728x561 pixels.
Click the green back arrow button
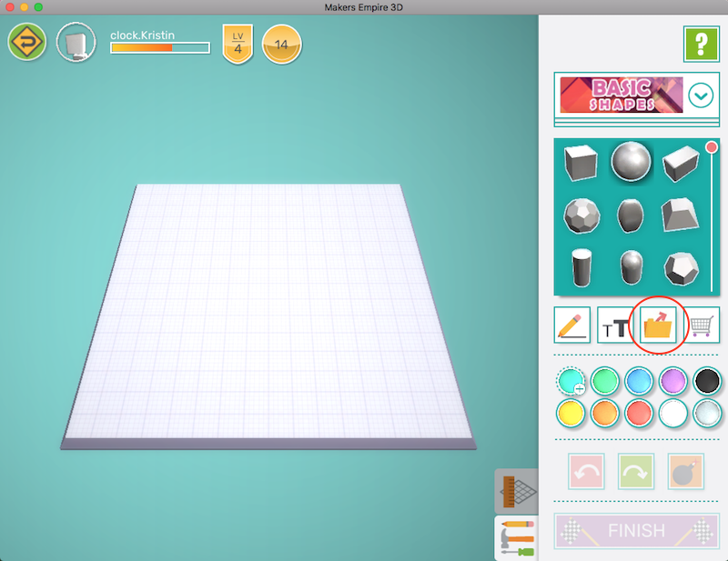(x=27, y=42)
